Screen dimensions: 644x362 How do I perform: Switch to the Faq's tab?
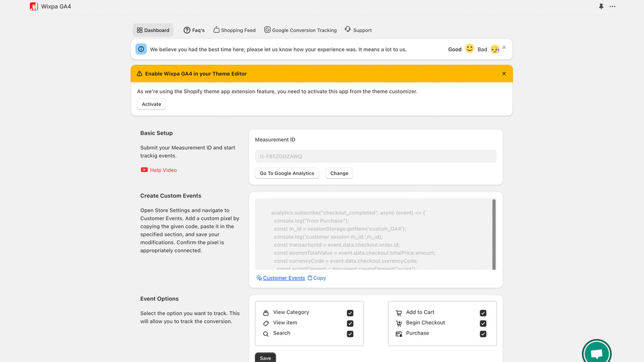(x=194, y=30)
